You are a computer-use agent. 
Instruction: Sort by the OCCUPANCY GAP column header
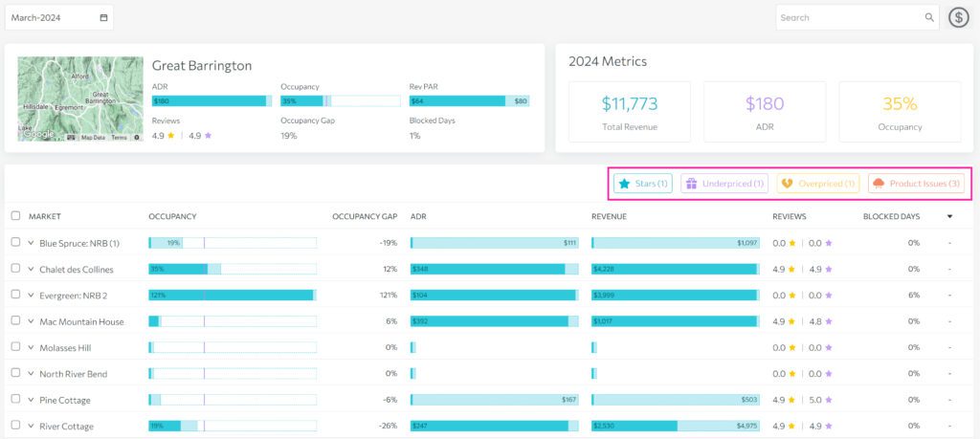pyautogui.click(x=365, y=217)
